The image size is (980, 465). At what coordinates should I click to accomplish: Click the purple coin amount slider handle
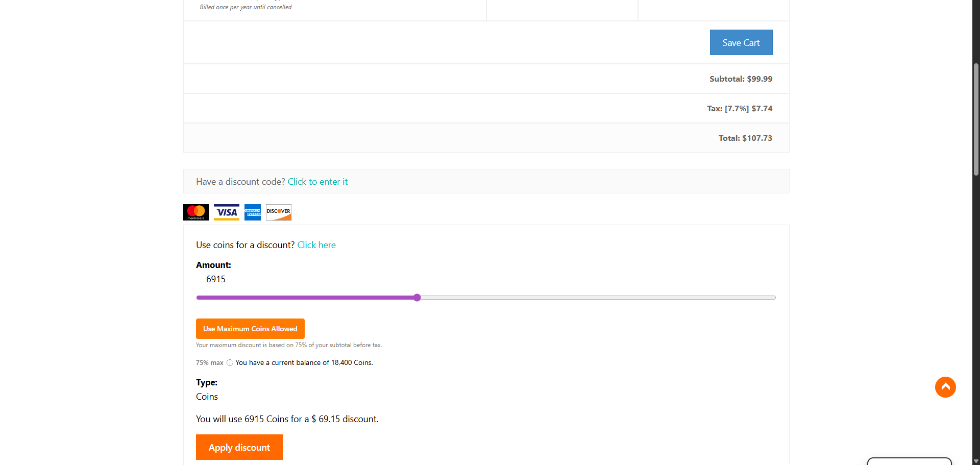pyautogui.click(x=417, y=298)
